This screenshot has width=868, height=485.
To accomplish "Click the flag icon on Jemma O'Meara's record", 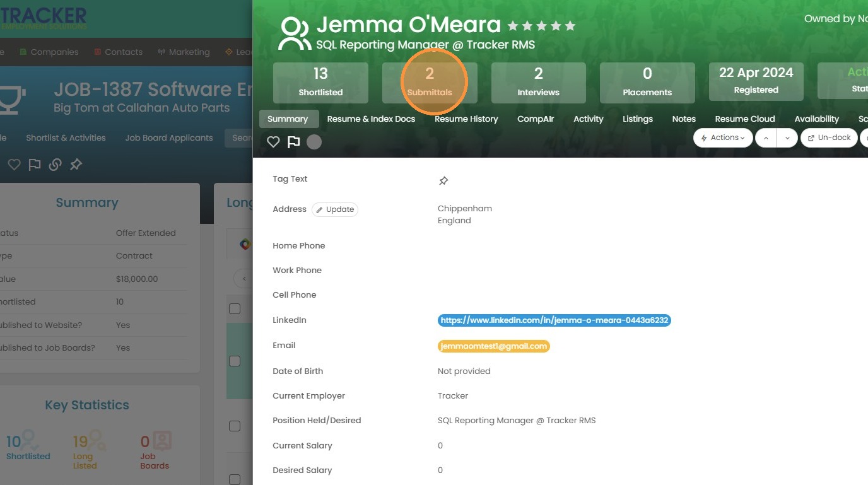I will click(294, 142).
